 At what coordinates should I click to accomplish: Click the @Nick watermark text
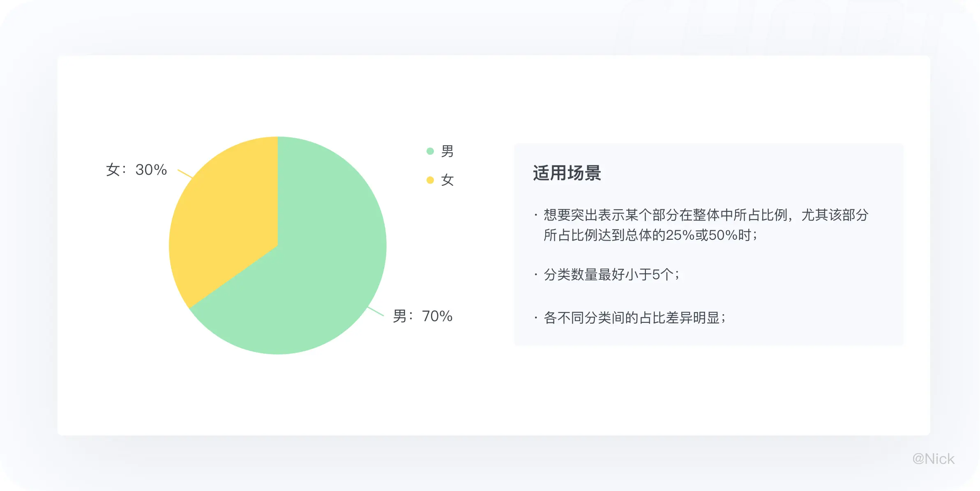pyautogui.click(x=933, y=459)
